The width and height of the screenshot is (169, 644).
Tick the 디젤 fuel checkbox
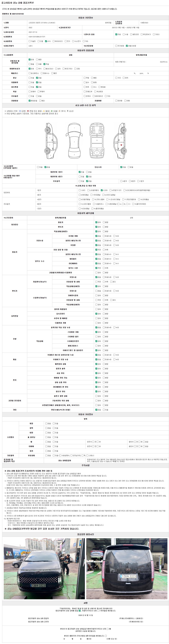click(39, 41)
